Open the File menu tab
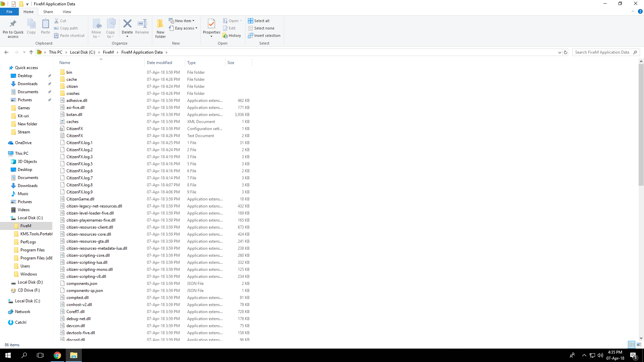Screen dimensions: 644x362 pos(9,12)
